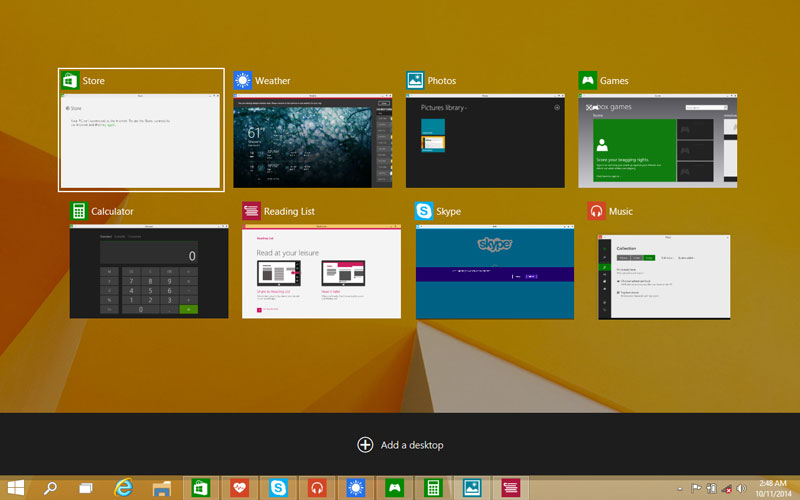Screen dimensions: 800x500
Task: Click the Skype icon on the taskbar
Action: 278,488
